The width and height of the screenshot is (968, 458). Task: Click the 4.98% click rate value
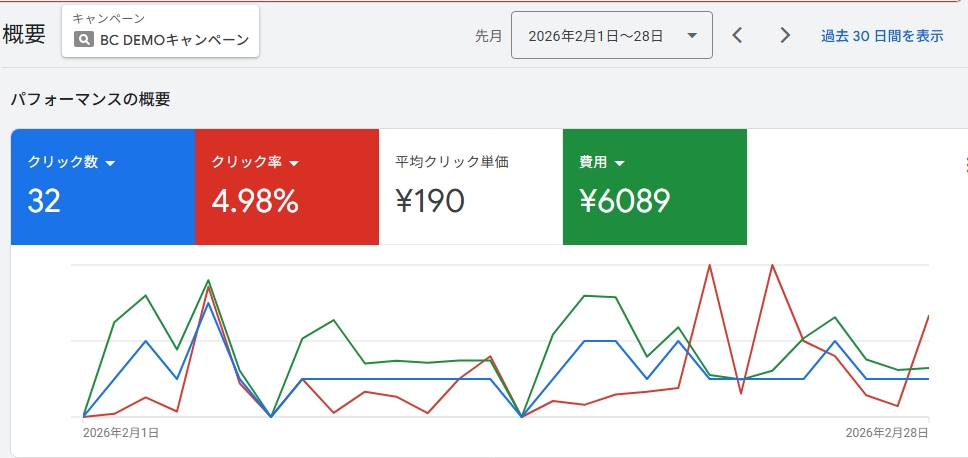coord(255,201)
